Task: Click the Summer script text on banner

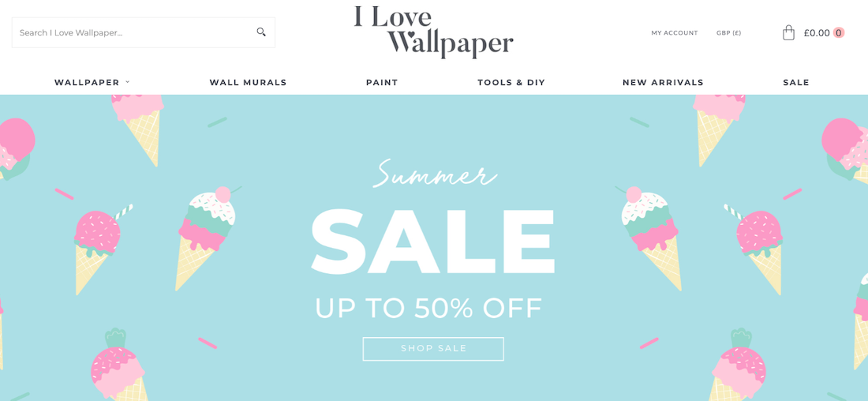Action: point(435,174)
